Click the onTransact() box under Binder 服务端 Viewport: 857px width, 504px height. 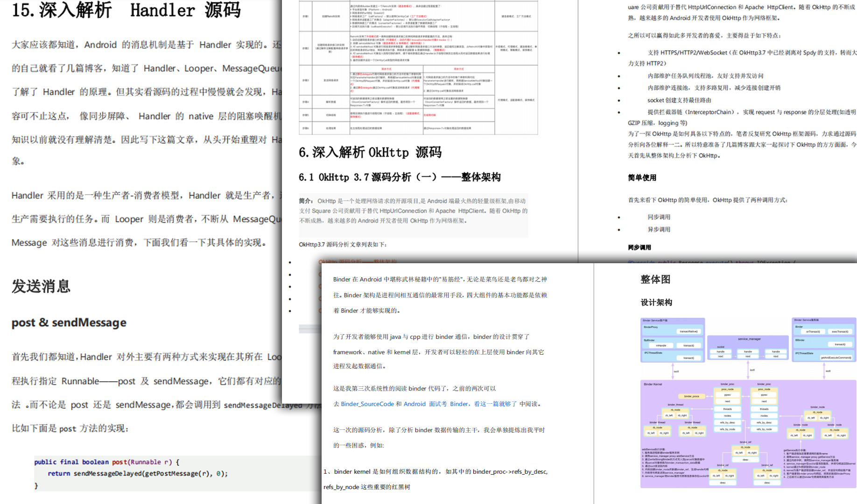pyautogui.click(x=812, y=332)
